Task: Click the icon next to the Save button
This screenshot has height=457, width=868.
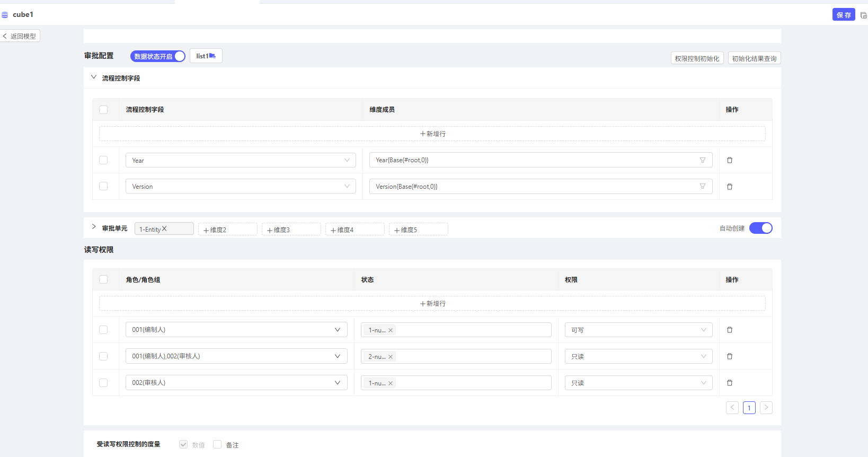Action: [863, 15]
